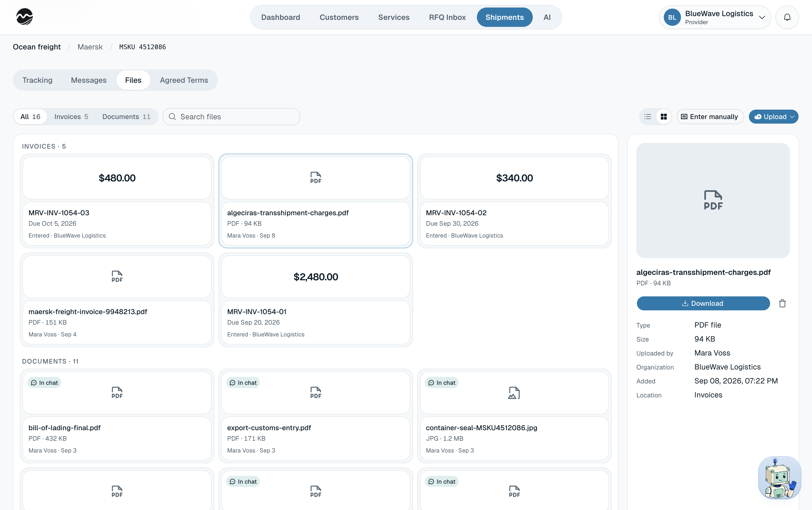Viewport: 812px width, 510px height.
Task: Filter by All 16 files
Action: pos(30,117)
